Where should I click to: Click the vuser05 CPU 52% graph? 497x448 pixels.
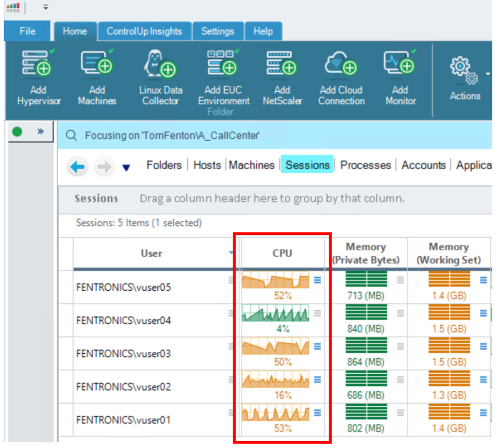point(276,280)
